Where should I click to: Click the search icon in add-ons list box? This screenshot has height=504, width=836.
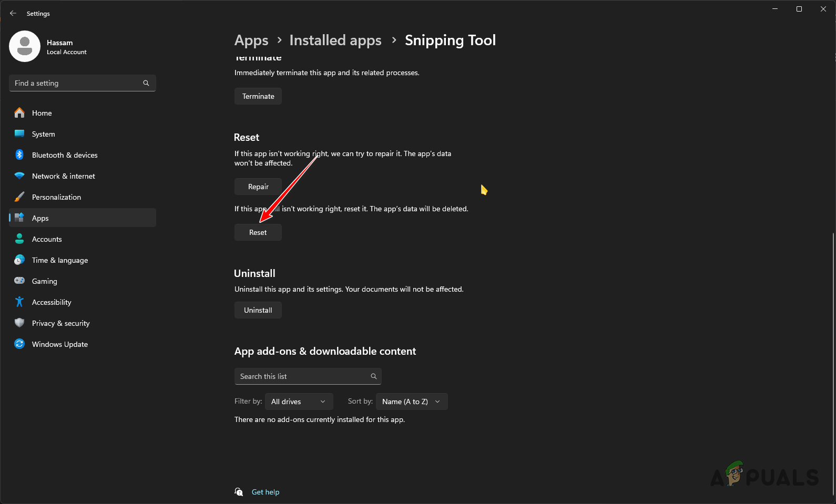click(x=374, y=376)
